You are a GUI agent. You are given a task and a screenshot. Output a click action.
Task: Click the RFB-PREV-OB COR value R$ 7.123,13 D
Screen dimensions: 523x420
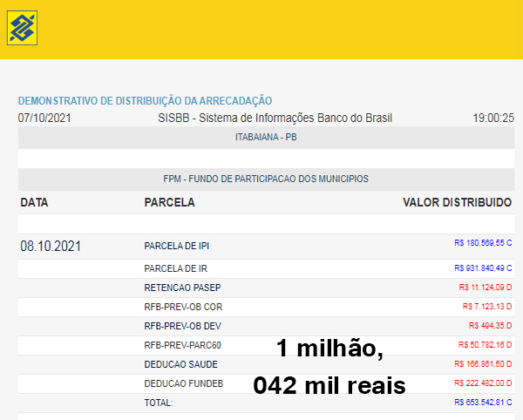[x=487, y=307]
